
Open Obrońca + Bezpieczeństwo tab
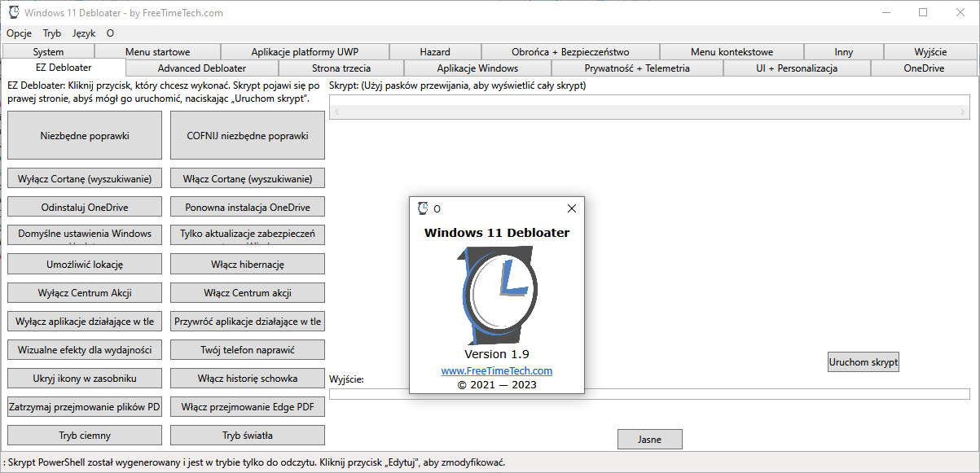click(x=570, y=52)
